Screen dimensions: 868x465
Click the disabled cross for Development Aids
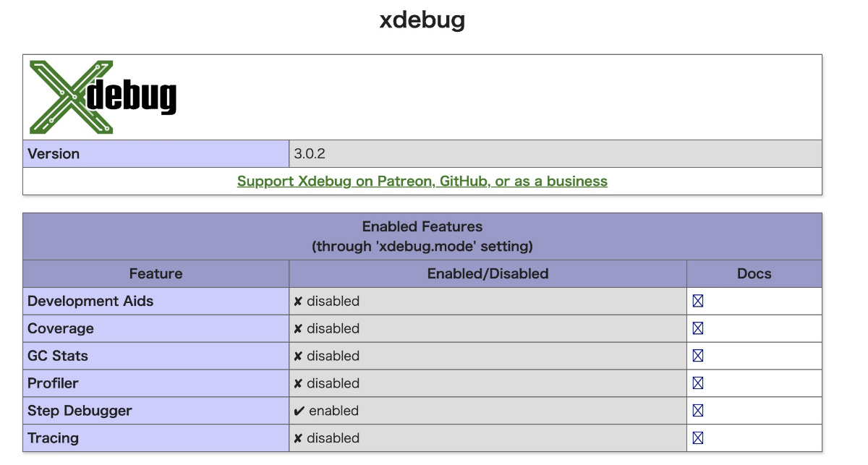(x=298, y=302)
